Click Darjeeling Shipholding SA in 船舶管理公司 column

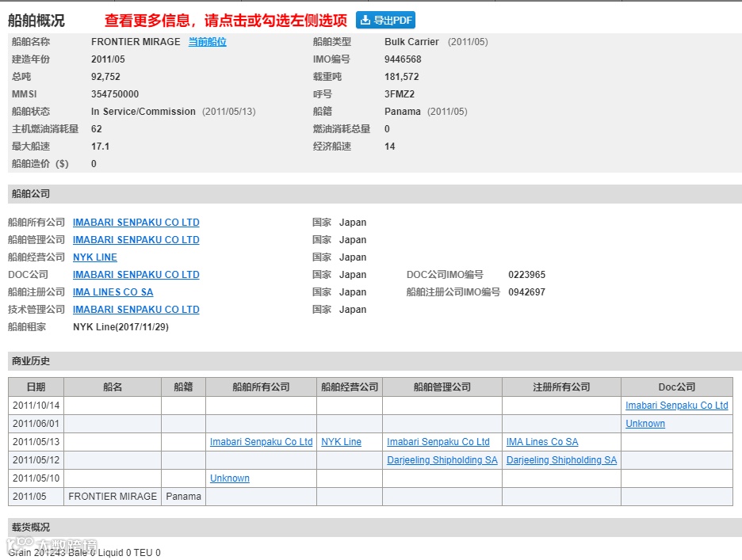point(442,460)
